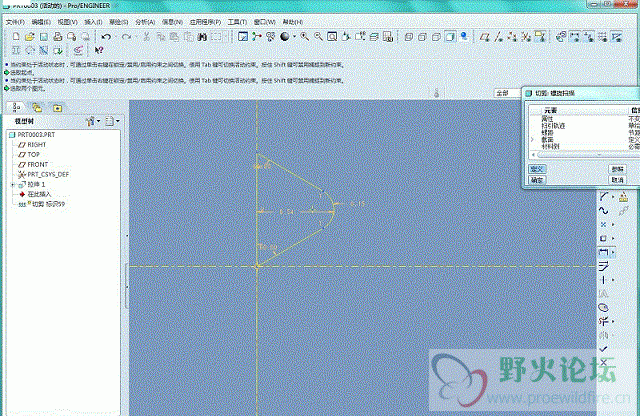Open the 窗口(W) menu

coord(264,22)
